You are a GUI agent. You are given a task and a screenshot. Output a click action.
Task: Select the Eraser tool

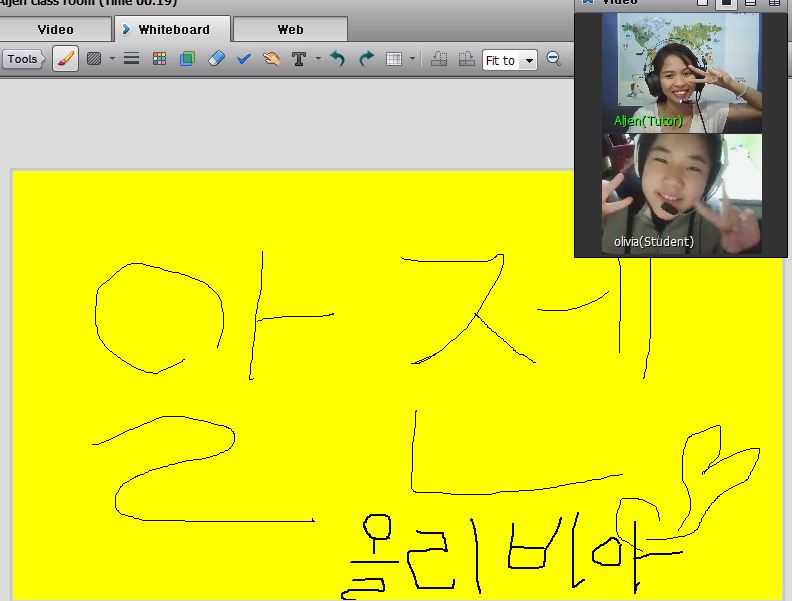[x=216, y=59]
